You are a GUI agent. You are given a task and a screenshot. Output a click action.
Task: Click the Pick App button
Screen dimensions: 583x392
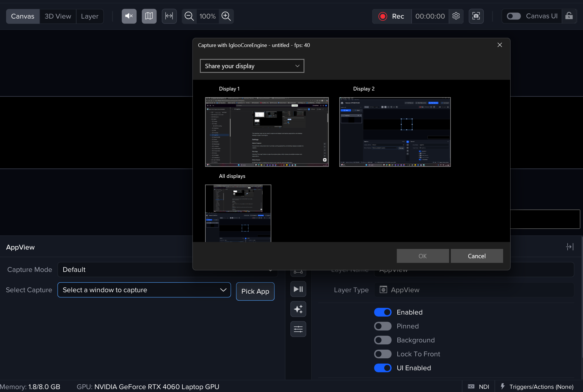coord(255,291)
